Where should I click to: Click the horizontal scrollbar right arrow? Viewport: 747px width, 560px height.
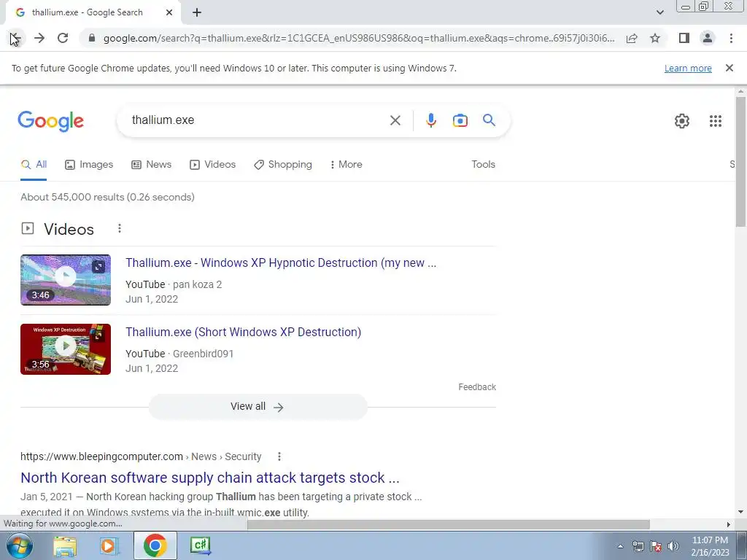click(729, 524)
